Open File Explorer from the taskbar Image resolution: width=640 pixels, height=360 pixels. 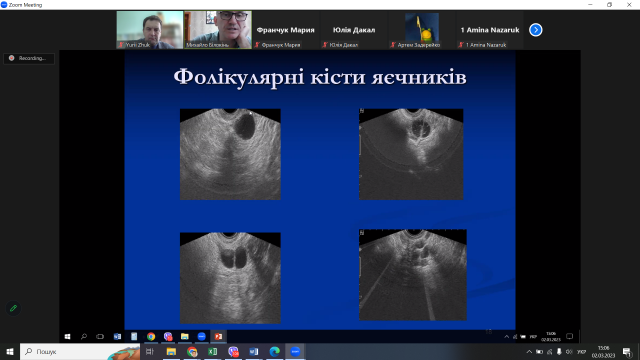coord(171,351)
